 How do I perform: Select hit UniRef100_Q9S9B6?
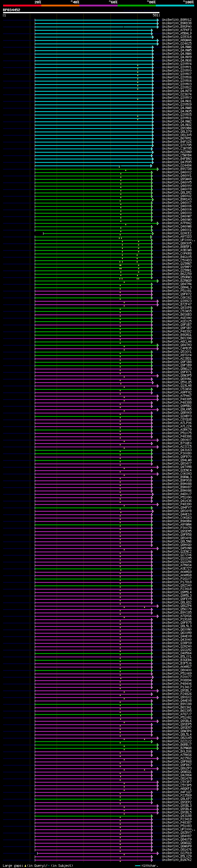(177, 128)
